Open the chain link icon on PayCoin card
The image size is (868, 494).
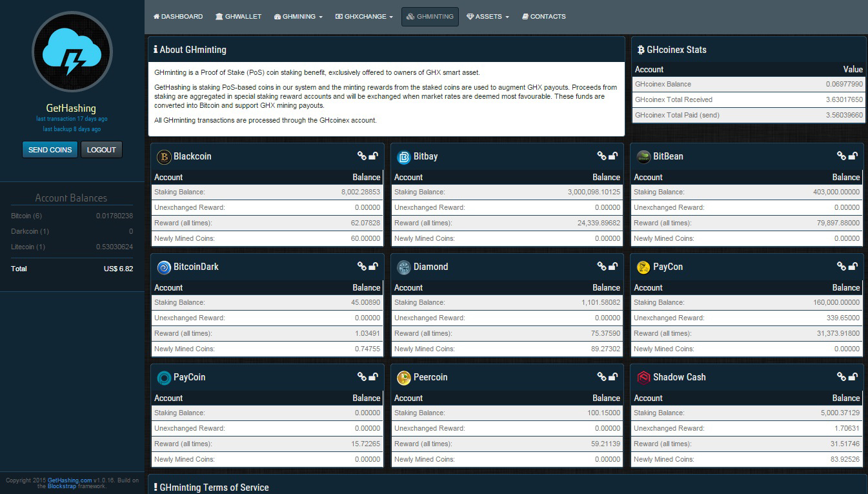pyautogui.click(x=362, y=376)
